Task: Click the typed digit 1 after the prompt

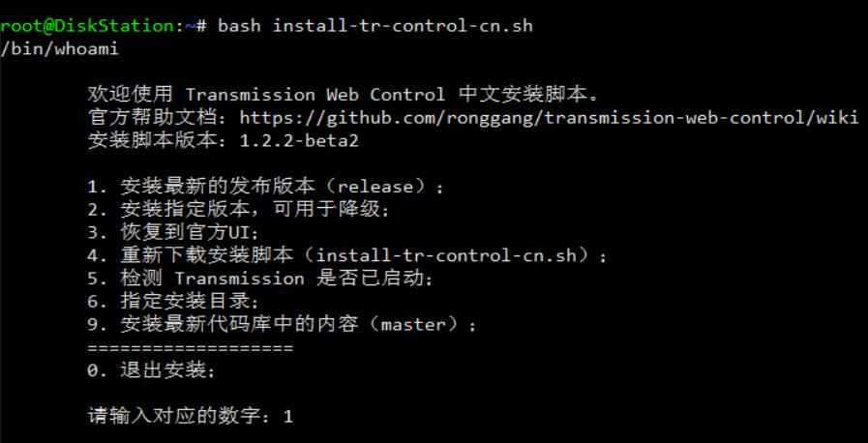Action: coord(288,417)
